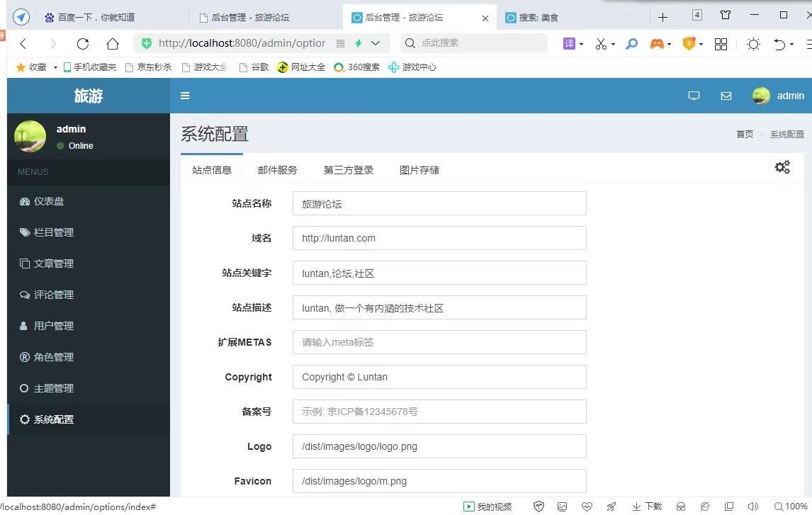The height and width of the screenshot is (515, 812).
Task: Click the blue magnifier toolbar icon
Action: click(x=631, y=44)
